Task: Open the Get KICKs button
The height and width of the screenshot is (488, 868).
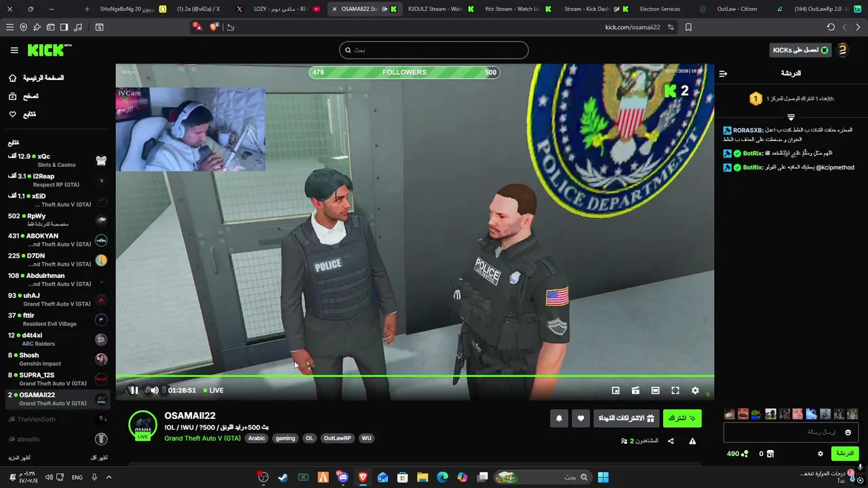Action: pyautogui.click(x=800, y=50)
